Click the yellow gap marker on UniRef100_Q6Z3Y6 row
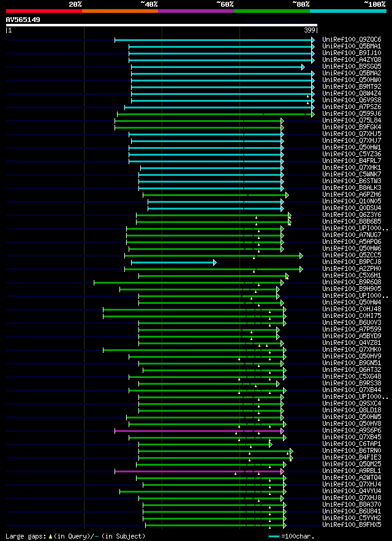Viewport: 392px width, 541px height. click(x=257, y=218)
